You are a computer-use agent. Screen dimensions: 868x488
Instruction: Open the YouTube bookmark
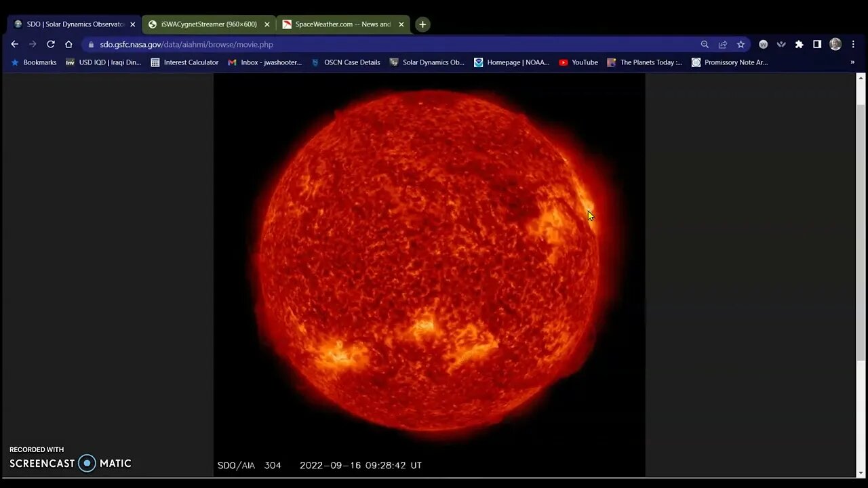click(578, 62)
